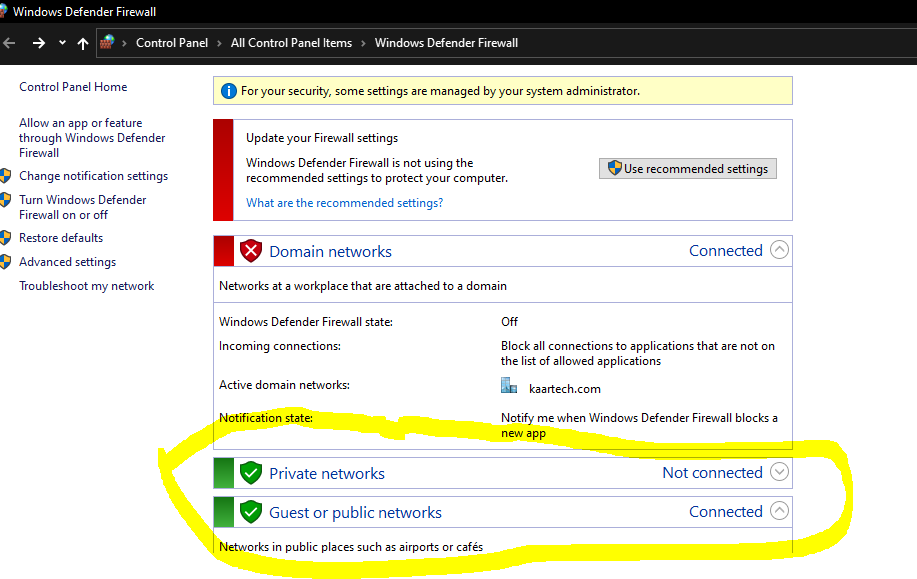Open Turn Windows Defender Firewall on or off

pyautogui.click(x=82, y=207)
